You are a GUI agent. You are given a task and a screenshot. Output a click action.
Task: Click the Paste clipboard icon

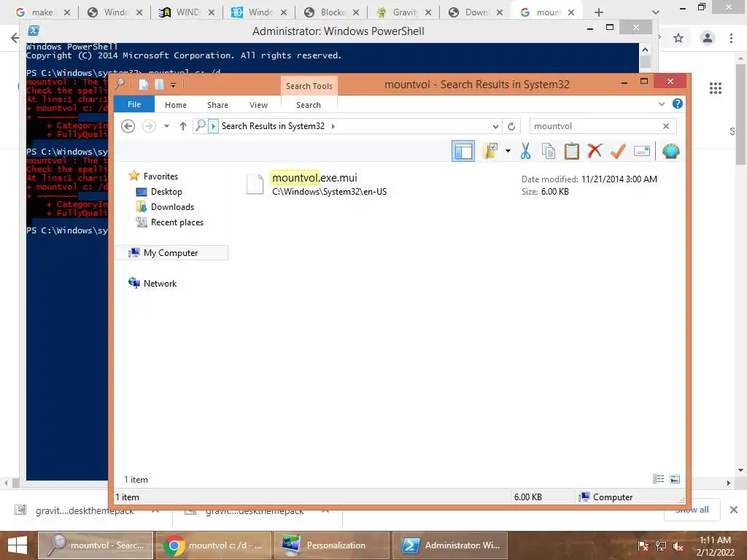[571, 152]
